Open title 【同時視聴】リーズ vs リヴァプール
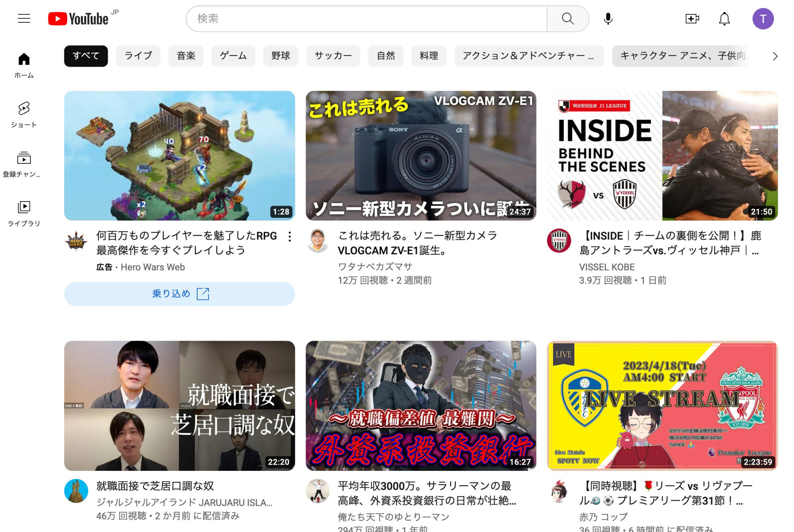 pos(666,493)
